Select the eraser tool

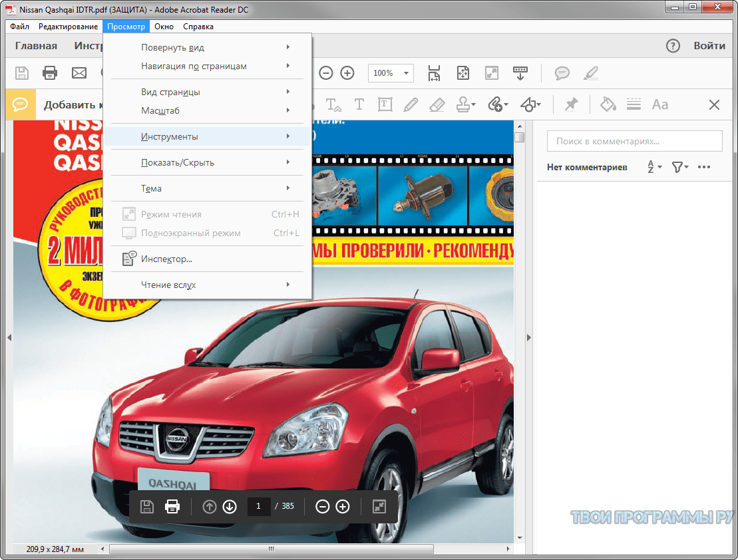pyautogui.click(x=437, y=104)
